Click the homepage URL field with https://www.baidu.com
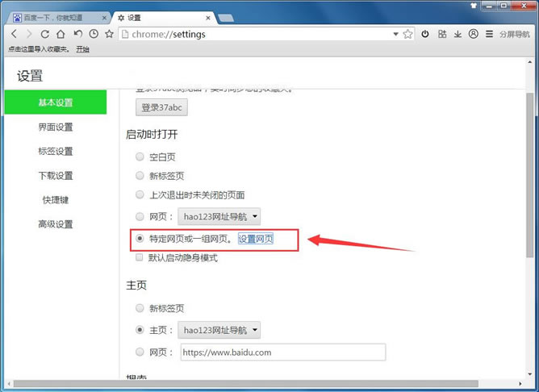Viewport: 539px width, 392px height. point(282,352)
